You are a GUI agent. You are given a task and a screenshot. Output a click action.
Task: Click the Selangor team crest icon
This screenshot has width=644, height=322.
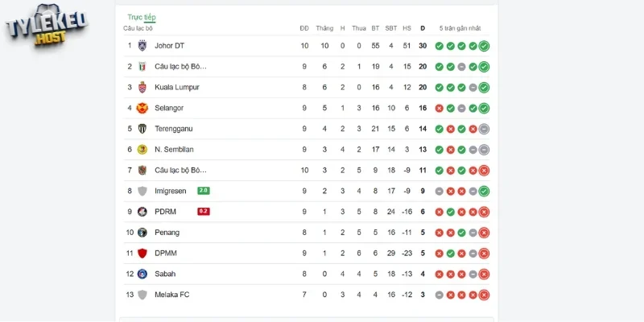(142, 108)
